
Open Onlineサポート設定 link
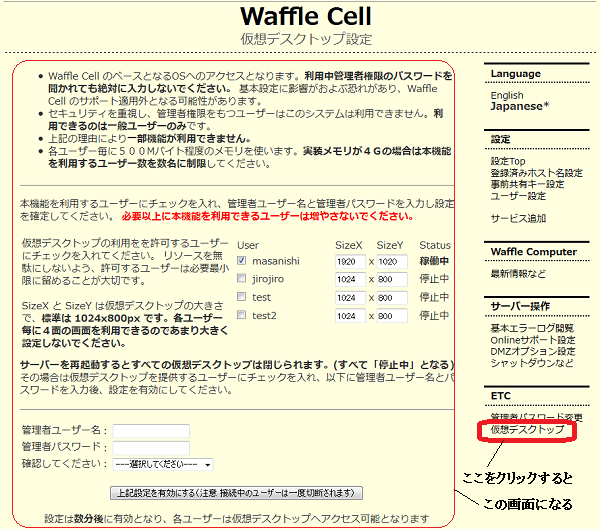533,340
